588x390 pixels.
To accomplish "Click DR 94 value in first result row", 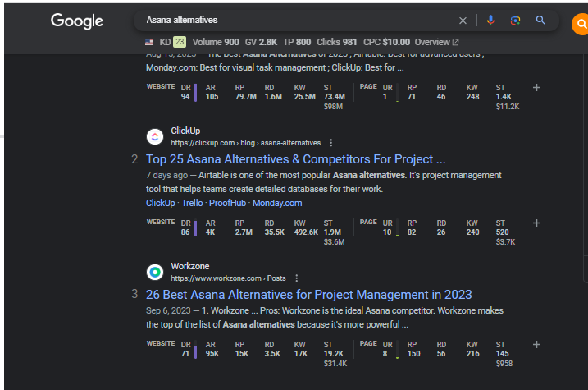I will click(x=185, y=96).
